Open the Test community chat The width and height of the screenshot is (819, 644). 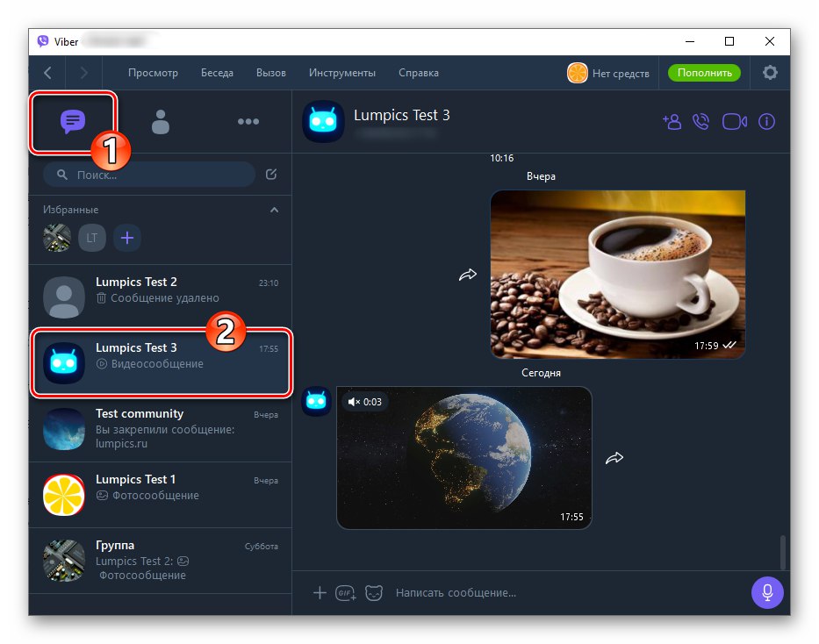pos(161,428)
